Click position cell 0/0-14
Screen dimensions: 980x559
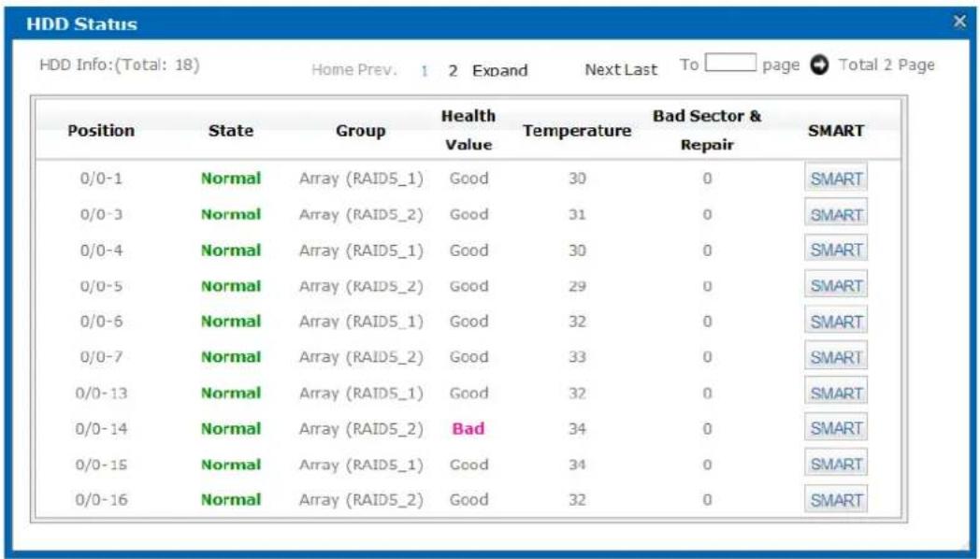[x=101, y=428]
